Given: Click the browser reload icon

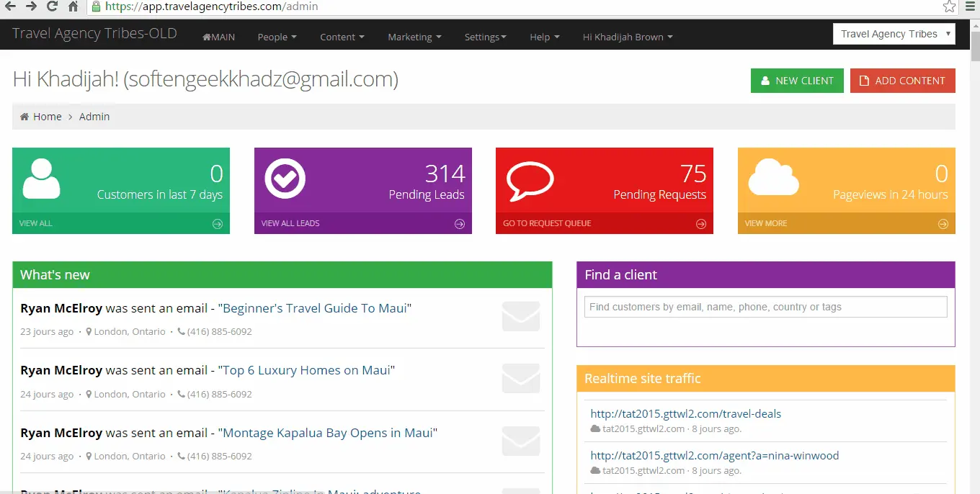Looking at the screenshot, I should [x=52, y=6].
